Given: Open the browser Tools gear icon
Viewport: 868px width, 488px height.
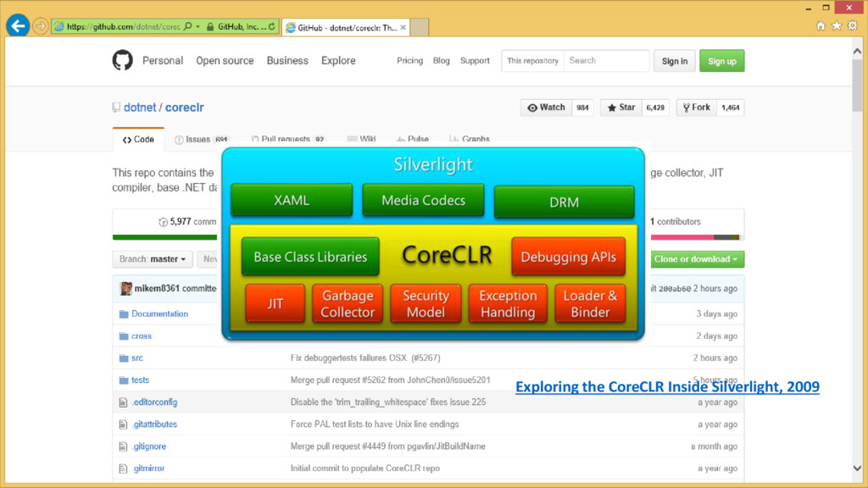Looking at the screenshot, I should click(853, 26).
